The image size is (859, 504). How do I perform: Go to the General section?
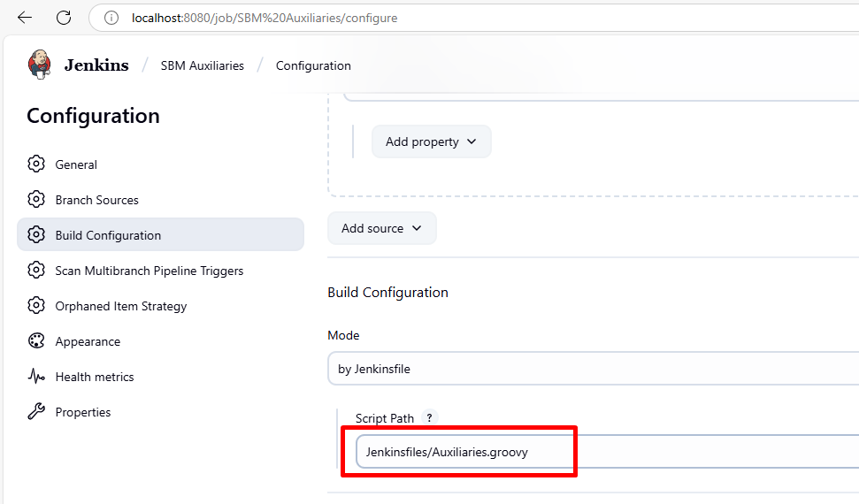pos(76,164)
